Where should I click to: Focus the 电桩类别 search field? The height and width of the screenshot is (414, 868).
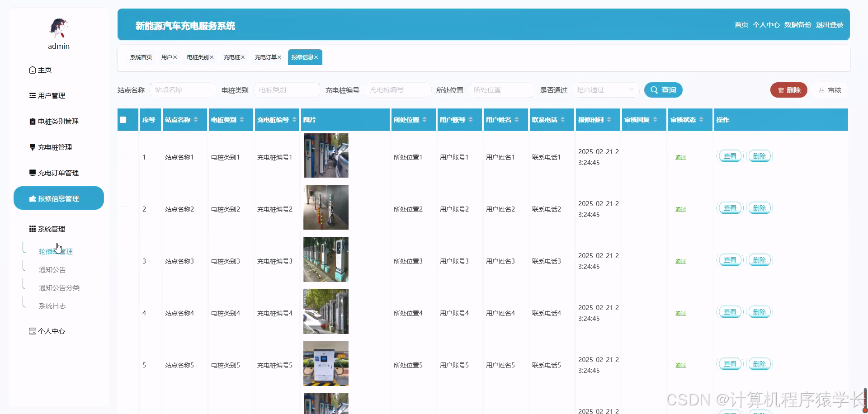click(x=287, y=90)
